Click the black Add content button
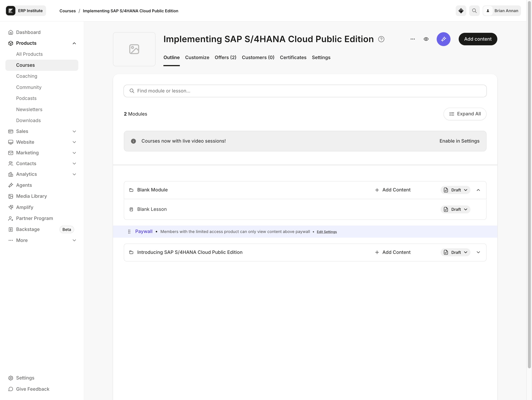 pos(478,39)
